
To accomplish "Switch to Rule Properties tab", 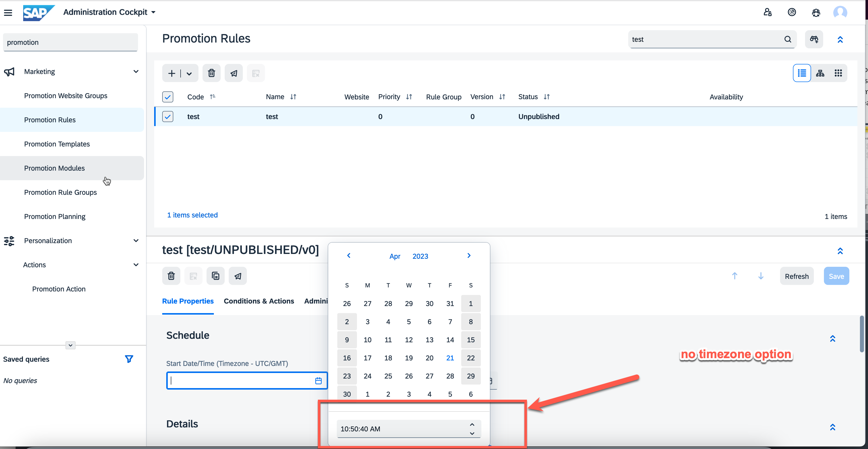I will pyautogui.click(x=188, y=301).
